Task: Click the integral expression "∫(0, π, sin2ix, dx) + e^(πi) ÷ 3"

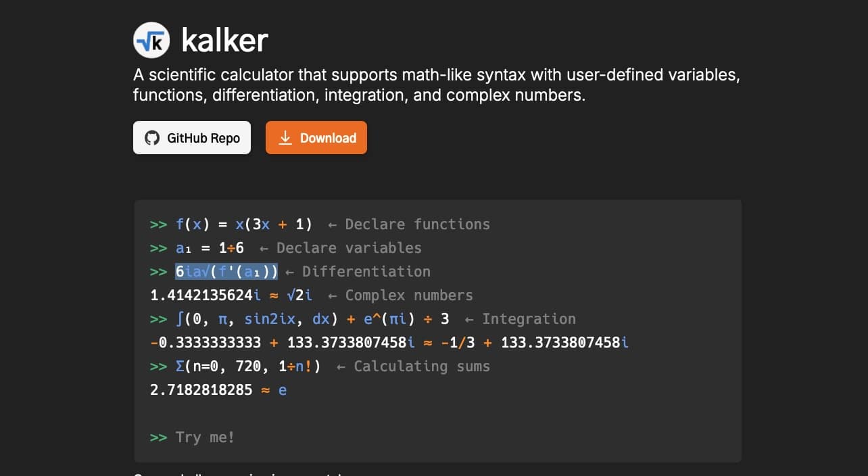Action: tap(312, 319)
